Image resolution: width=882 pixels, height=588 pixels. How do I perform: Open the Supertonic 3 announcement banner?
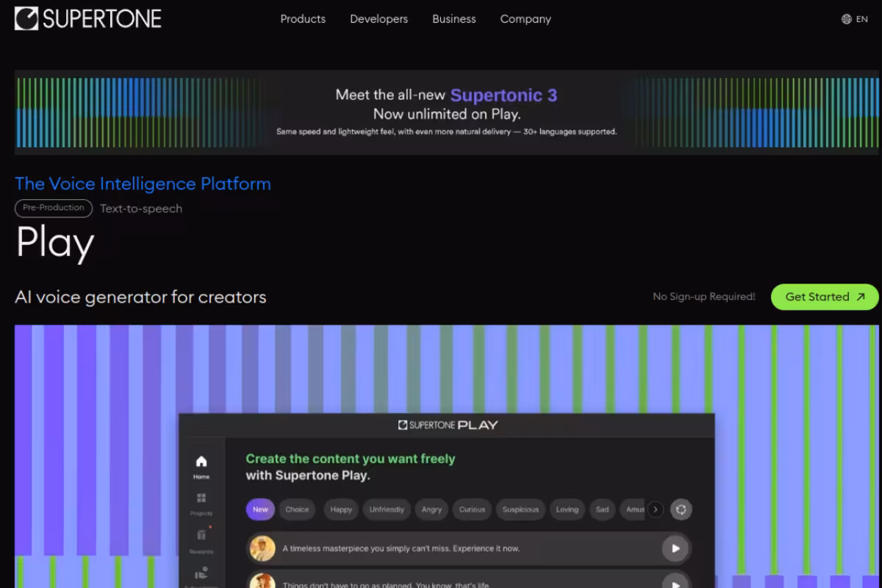pos(446,112)
